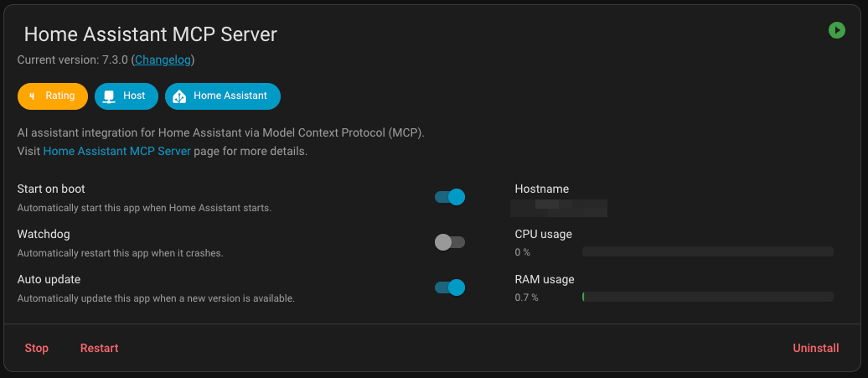Image resolution: width=868 pixels, height=378 pixels.
Task: Stop the app
Action: 37,348
